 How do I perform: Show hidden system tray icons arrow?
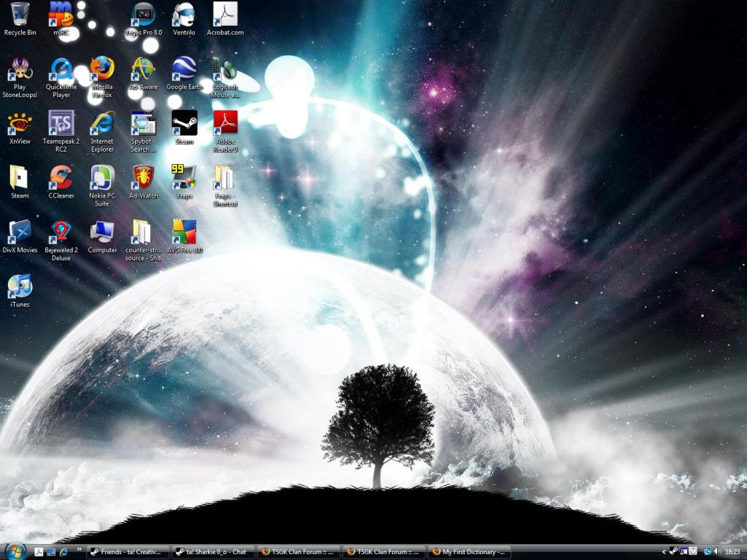(663, 552)
